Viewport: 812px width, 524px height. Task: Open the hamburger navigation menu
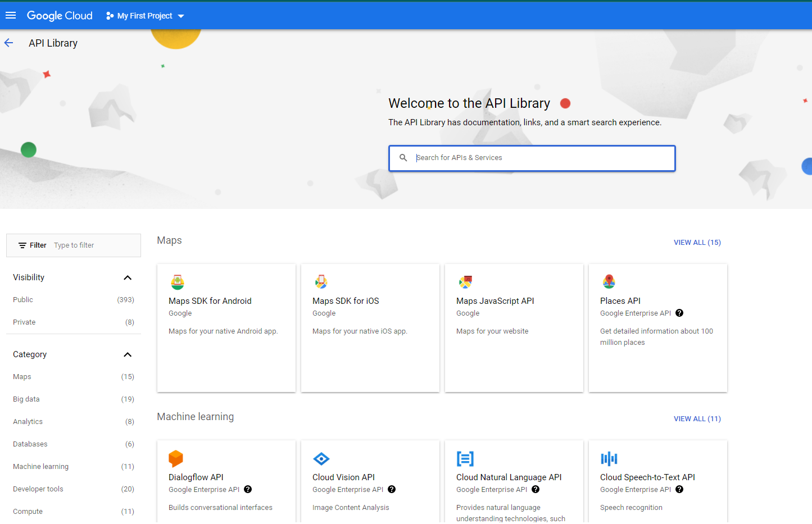point(11,16)
